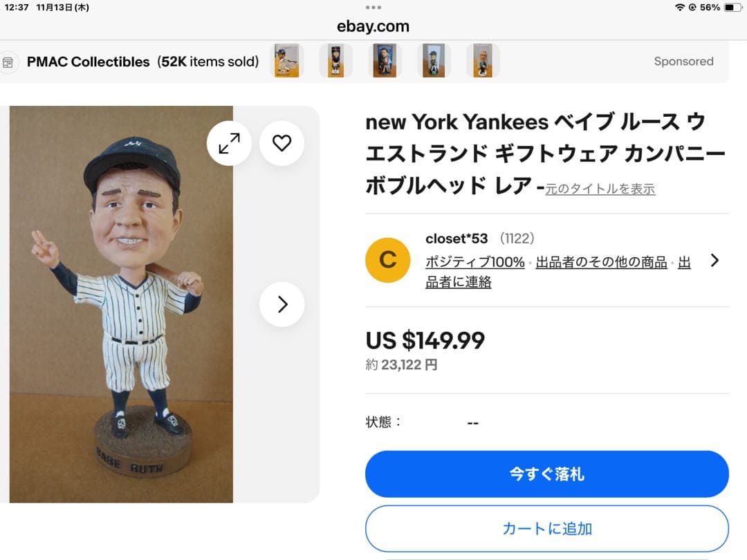Tap the Babe Ruth bobblehead main photo
Image resolution: width=747 pixels, height=560 pixels.
tap(121, 304)
